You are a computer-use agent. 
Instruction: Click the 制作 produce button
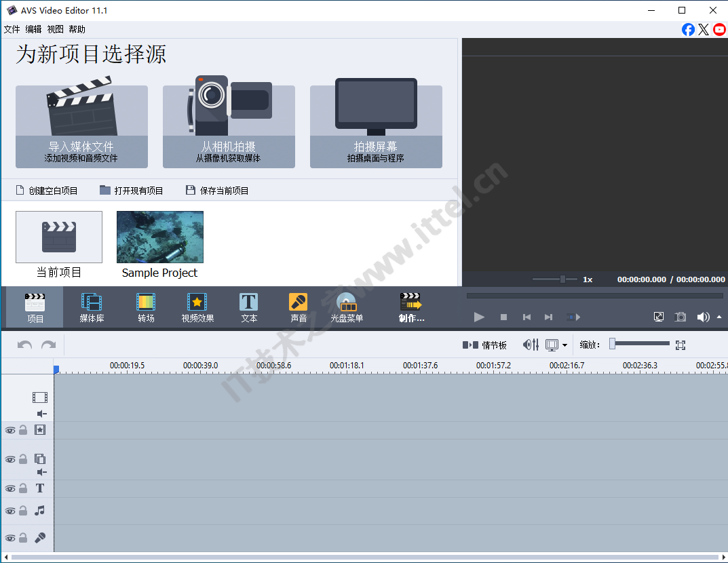tap(411, 307)
